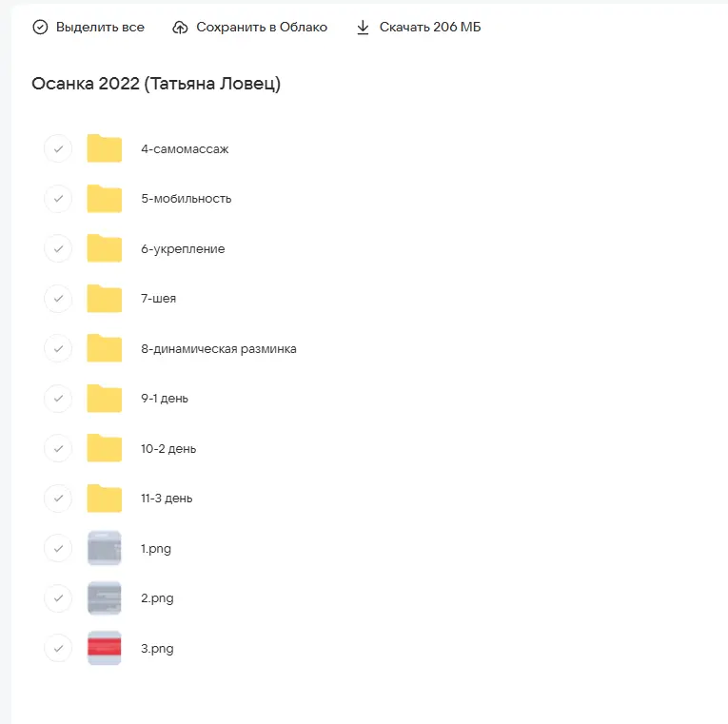
Task: Open the 2.png image thumbnail
Action: [105, 598]
